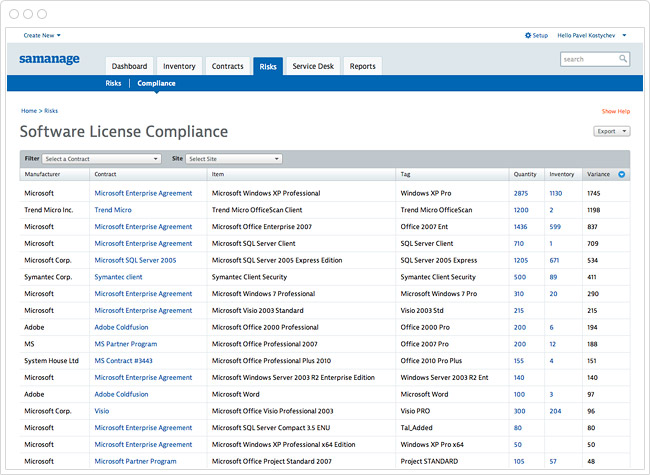Image resolution: width=650 pixels, height=475 pixels.
Task: Select the variance value 1745
Action: tap(594, 193)
